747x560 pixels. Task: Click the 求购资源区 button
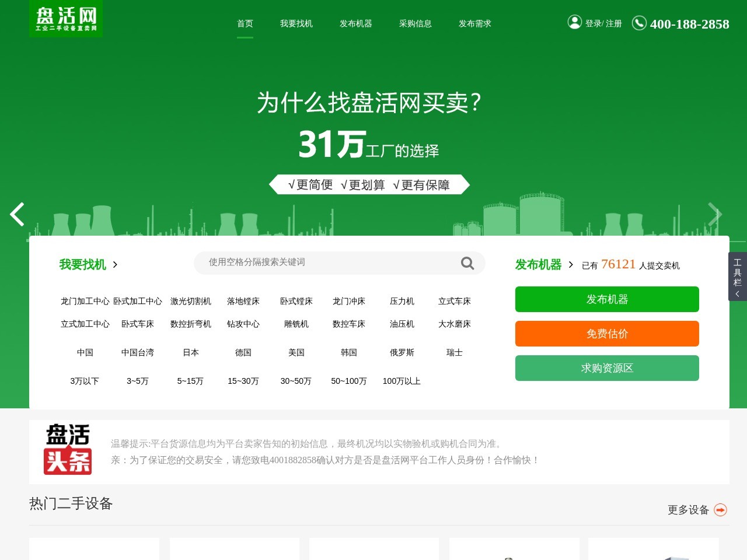click(607, 368)
